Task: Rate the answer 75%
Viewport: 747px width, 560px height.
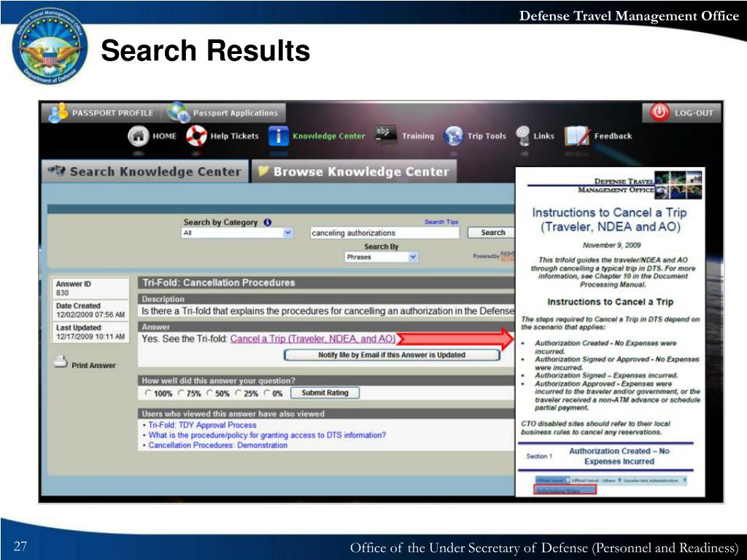Action: point(181,393)
